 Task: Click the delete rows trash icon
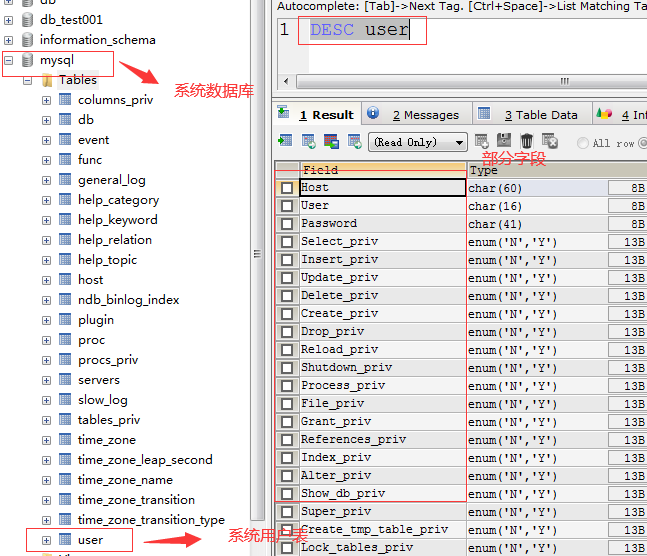point(527,141)
